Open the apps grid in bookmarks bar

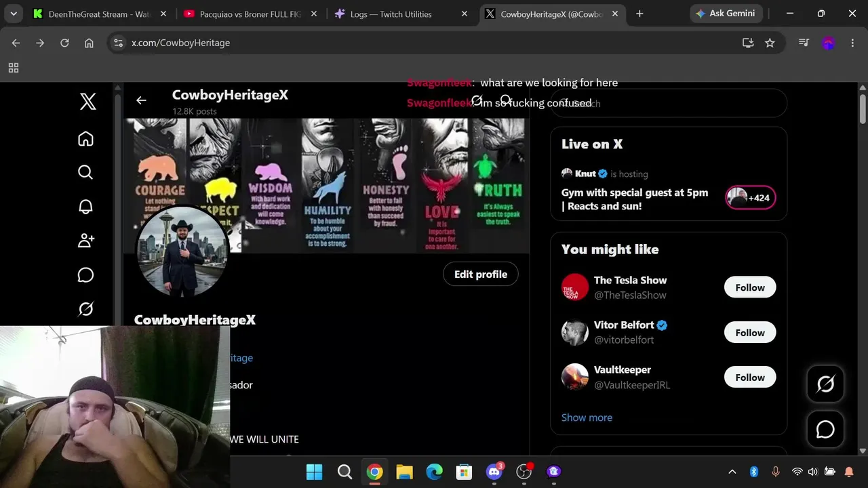click(14, 68)
